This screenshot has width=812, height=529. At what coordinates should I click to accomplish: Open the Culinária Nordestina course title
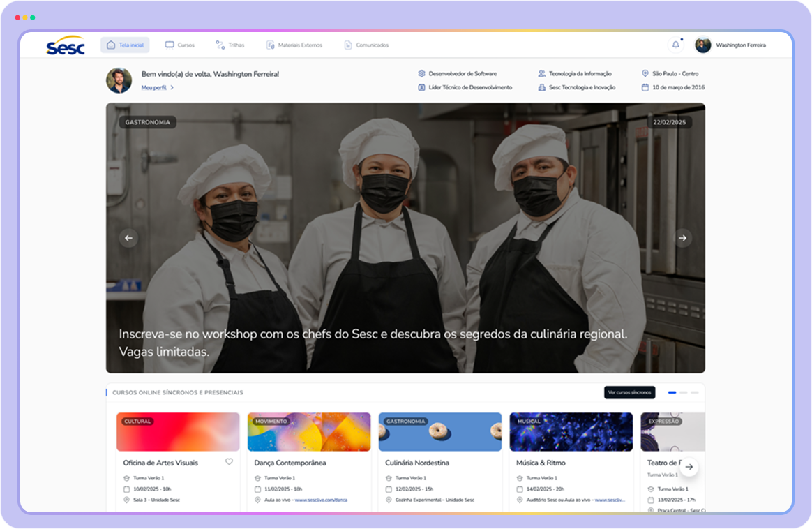point(417,463)
